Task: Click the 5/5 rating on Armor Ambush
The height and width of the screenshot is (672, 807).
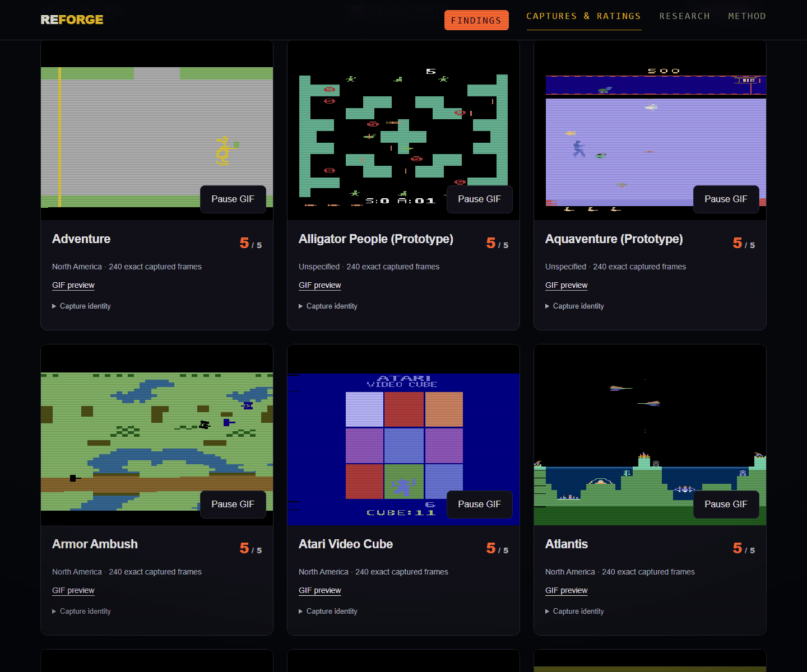Action: click(x=251, y=548)
